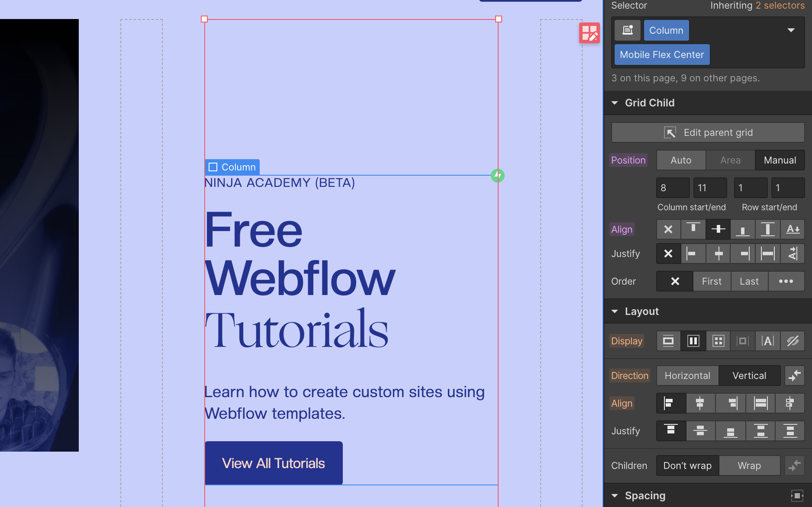Set display to flex
The height and width of the screenshot is (507, 812).
pos(693,341)
